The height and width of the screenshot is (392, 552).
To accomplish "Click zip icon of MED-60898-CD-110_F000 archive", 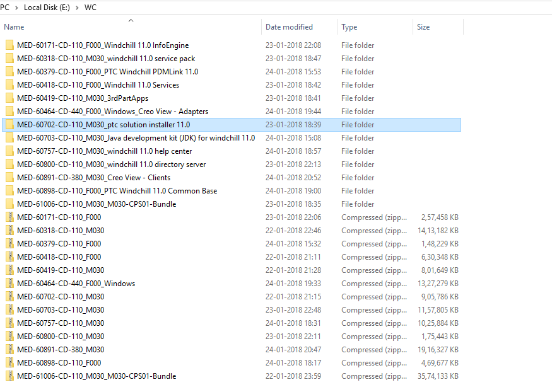I will tap(10, 363).
